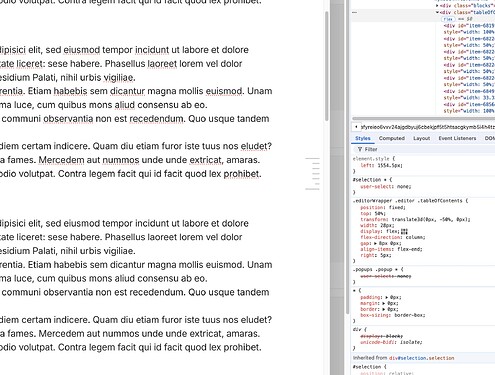Select the div id="item-6856" DOM row
Viewport: 495px width, 375px height.
[469, 105]
